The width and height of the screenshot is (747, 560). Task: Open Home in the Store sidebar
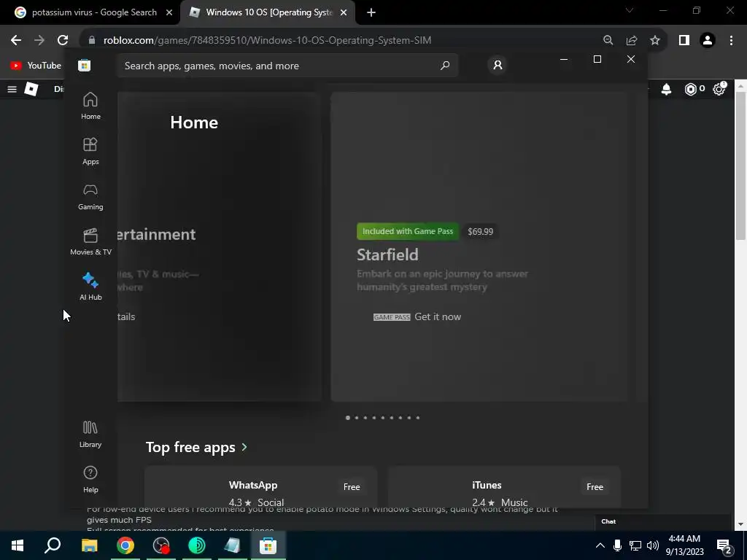coord(90,106)
